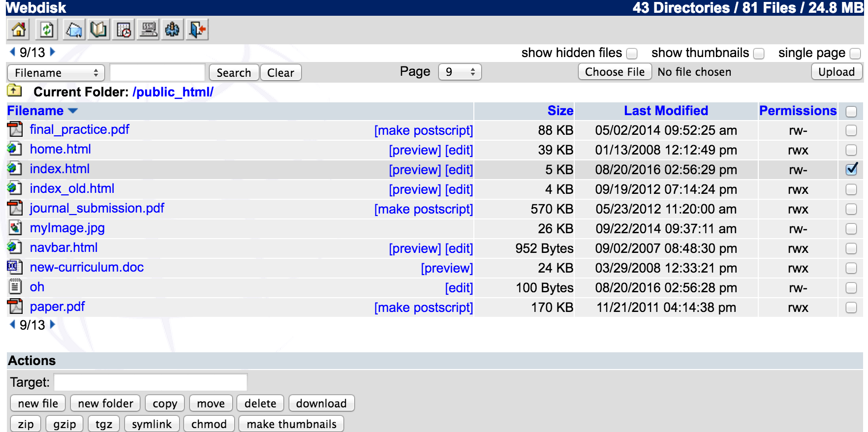Toggle show thumbnails checkbox
This screenshot has width=868, height=432.
coord(759,53)
